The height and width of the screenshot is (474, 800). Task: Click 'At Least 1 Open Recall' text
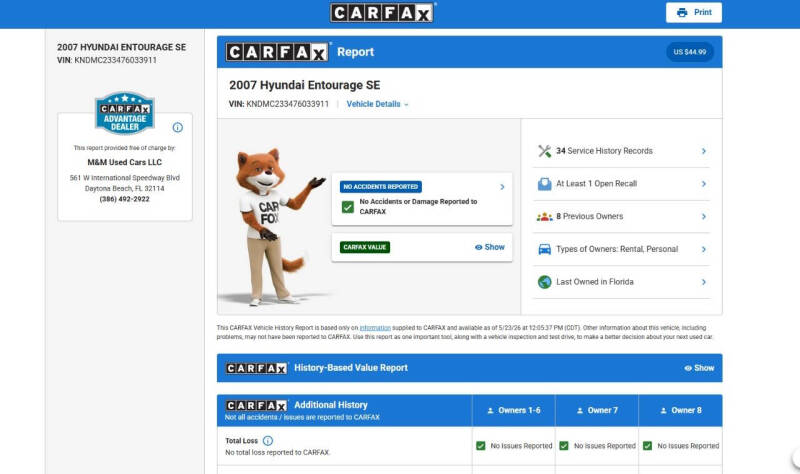[x=596, y=184]
